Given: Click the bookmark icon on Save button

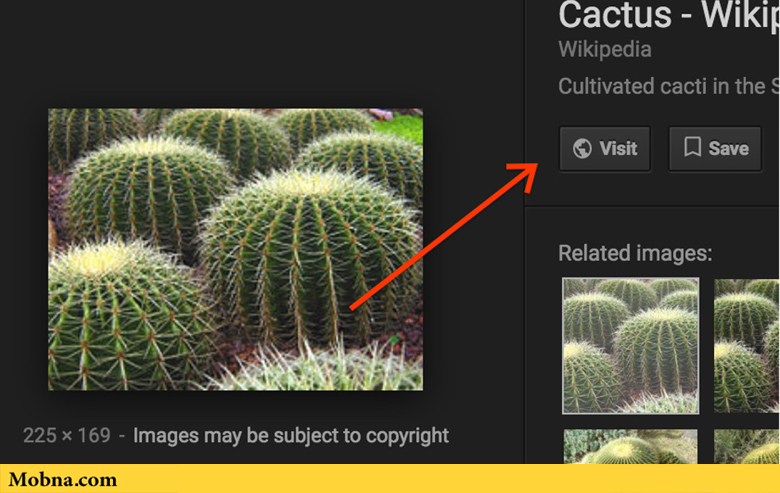Looking at the screenshot, I should (691, 148).
